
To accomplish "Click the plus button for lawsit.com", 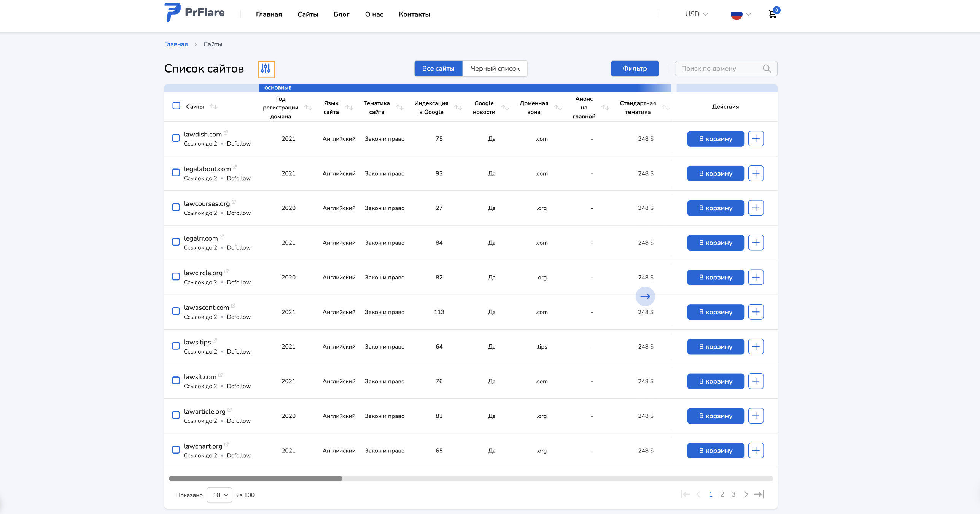I will pyautogui.click(x=756, y=381).
